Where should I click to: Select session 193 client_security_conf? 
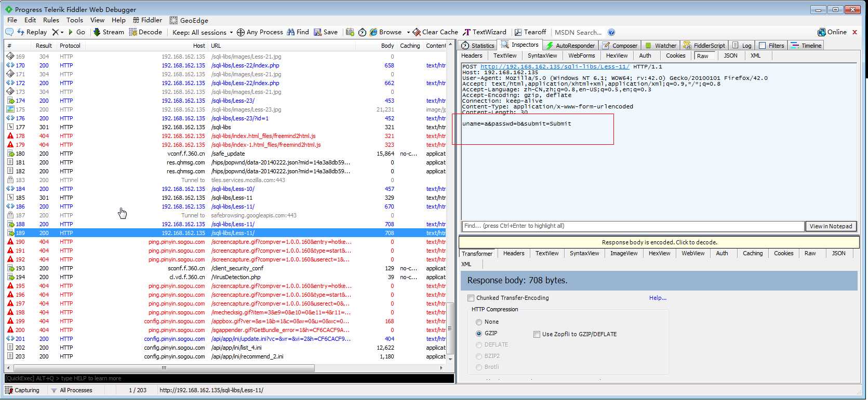[x=225, y=268]
